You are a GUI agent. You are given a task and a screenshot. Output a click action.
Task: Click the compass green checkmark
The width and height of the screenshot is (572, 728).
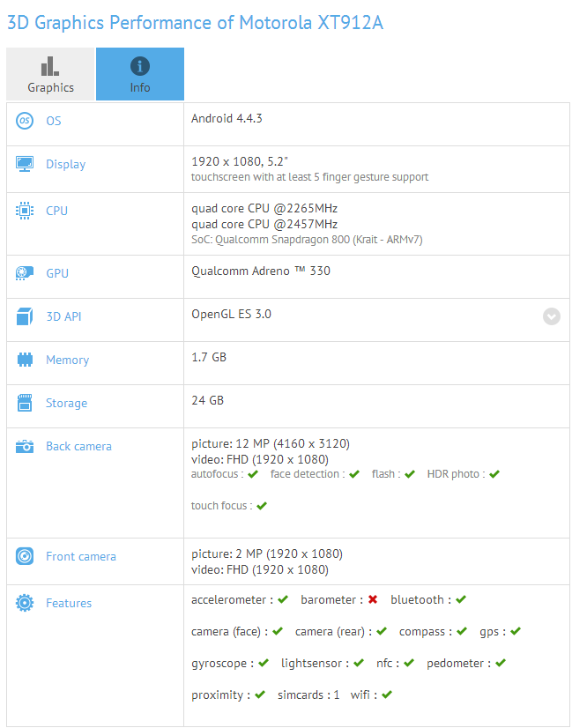(x=462, y=631)
